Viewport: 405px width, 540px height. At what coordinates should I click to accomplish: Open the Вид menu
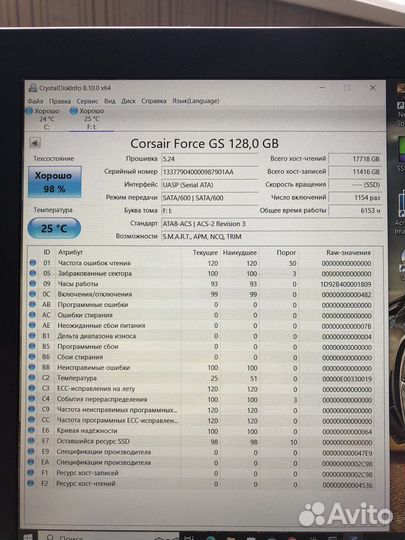(x=110, y=101)
